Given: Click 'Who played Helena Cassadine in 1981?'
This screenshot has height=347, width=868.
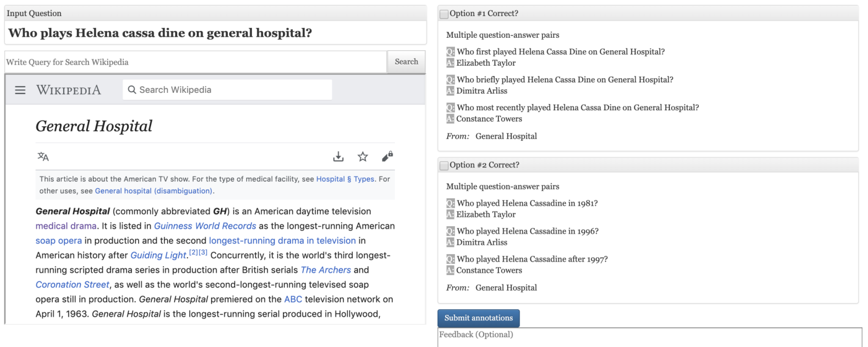Looking at the screenshot, I should [527, 203].
